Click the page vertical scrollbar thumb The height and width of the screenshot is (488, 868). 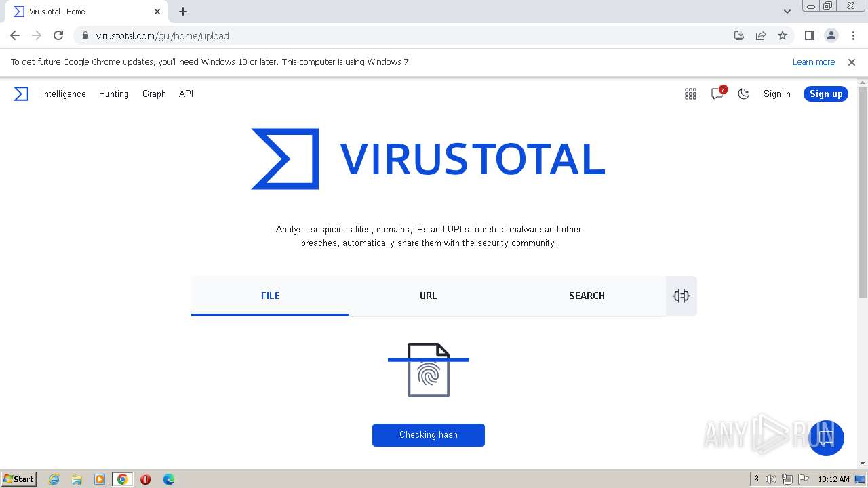tap(863, 192)
